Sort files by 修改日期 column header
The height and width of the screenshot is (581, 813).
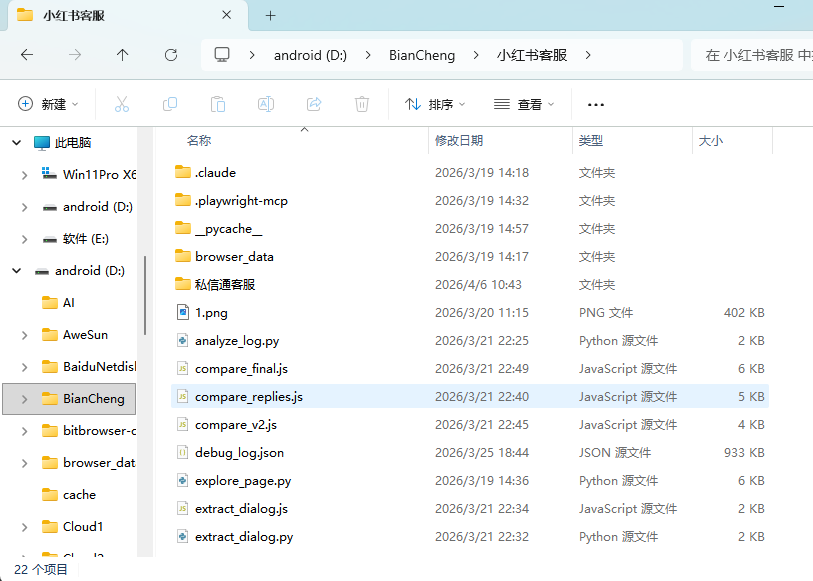pos(459,141)
